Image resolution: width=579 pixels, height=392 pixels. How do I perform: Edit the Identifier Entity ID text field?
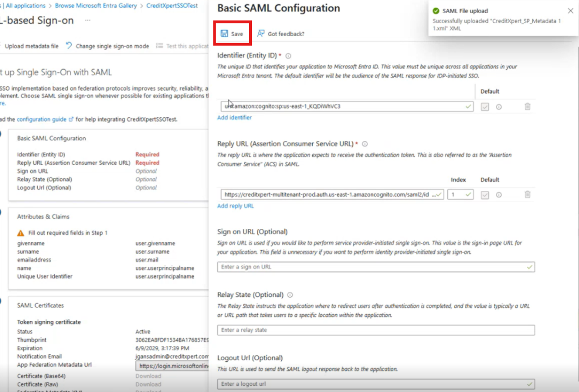click(x=347, y=106)
